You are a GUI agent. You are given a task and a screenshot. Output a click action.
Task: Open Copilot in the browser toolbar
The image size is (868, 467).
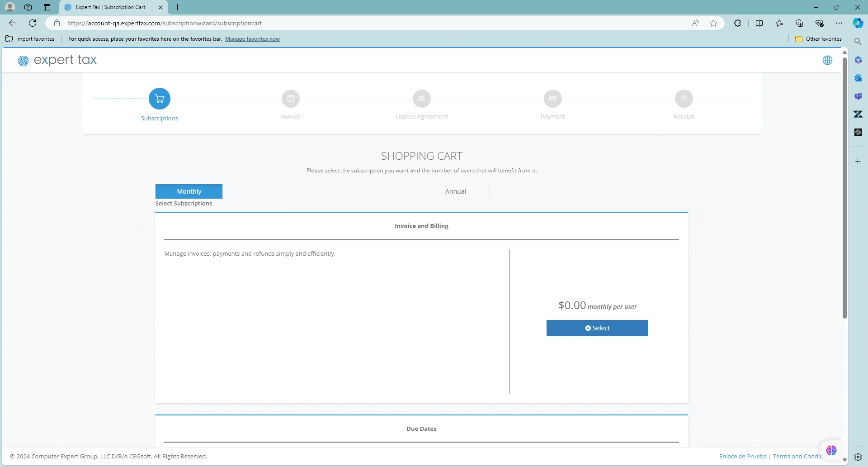point(858,23)
